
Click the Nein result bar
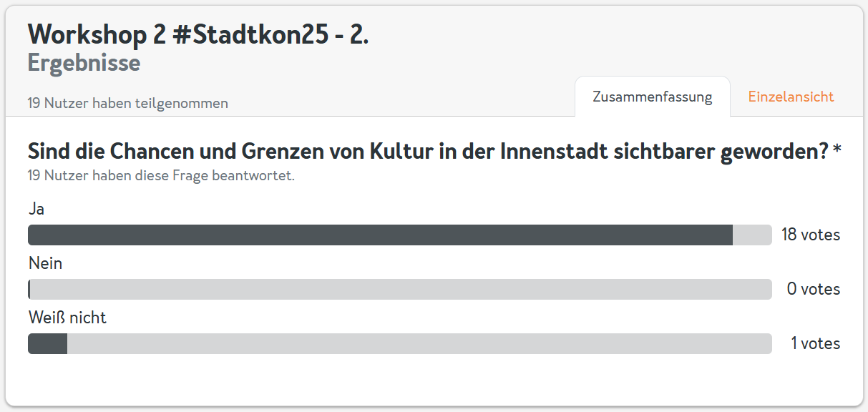tap(400, 289)
